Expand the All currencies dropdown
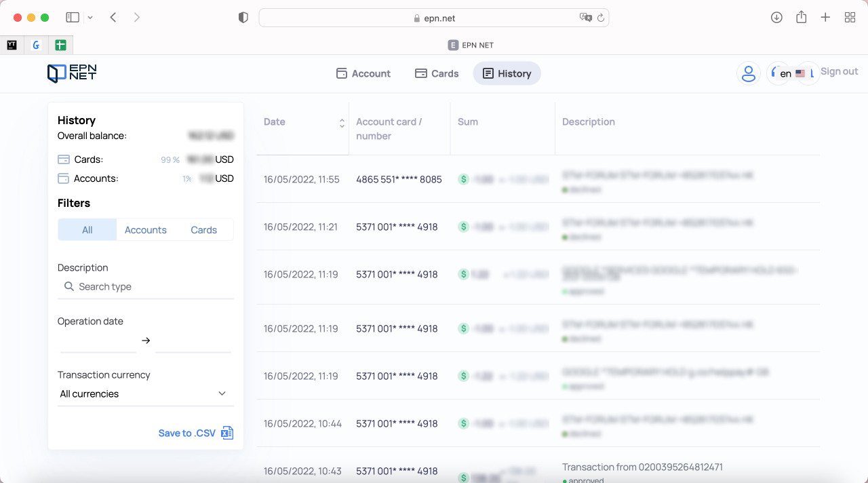The image size is (868, 483). pyautogui.click(x=145, y=393)
